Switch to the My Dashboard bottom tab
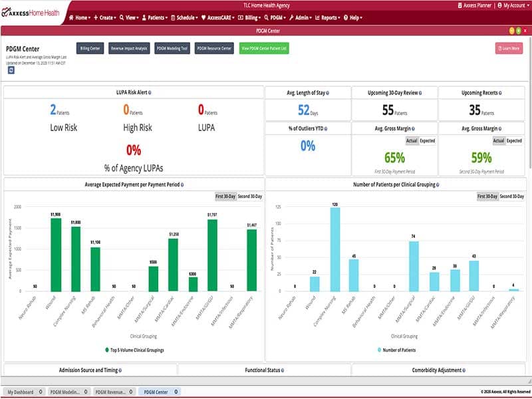 click(x=23, y=392)
